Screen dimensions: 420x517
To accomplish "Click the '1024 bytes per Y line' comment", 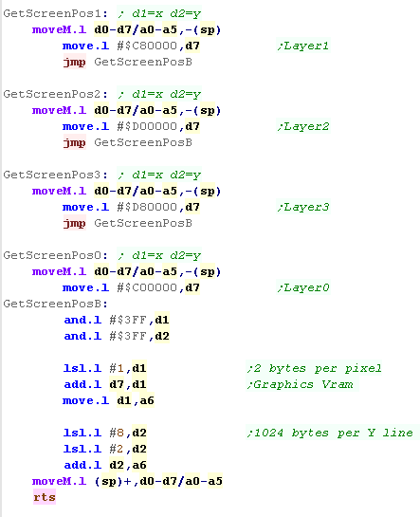I will 330,433.
